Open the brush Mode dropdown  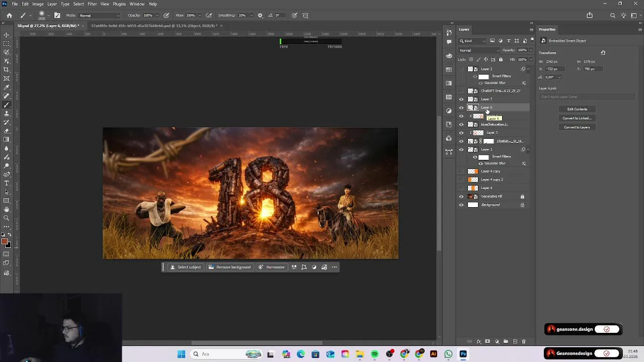click(x=100, y=16)
